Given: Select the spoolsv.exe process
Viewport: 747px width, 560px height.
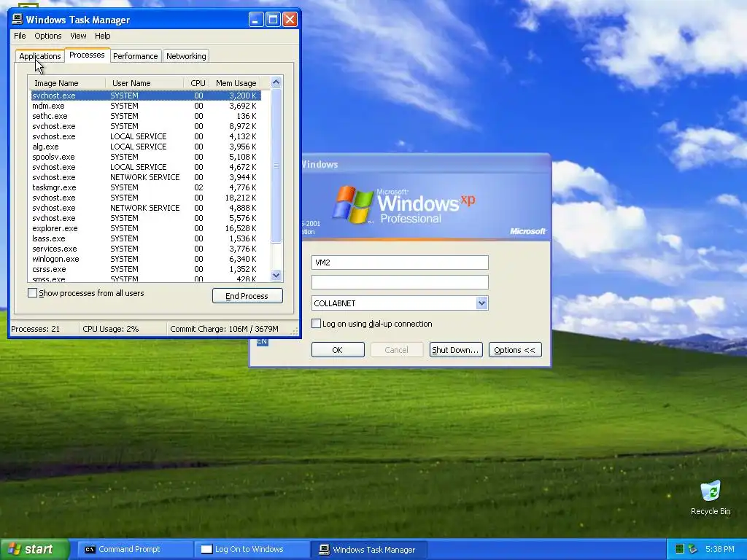Looking at the screenshot, I should coord(145,157).
